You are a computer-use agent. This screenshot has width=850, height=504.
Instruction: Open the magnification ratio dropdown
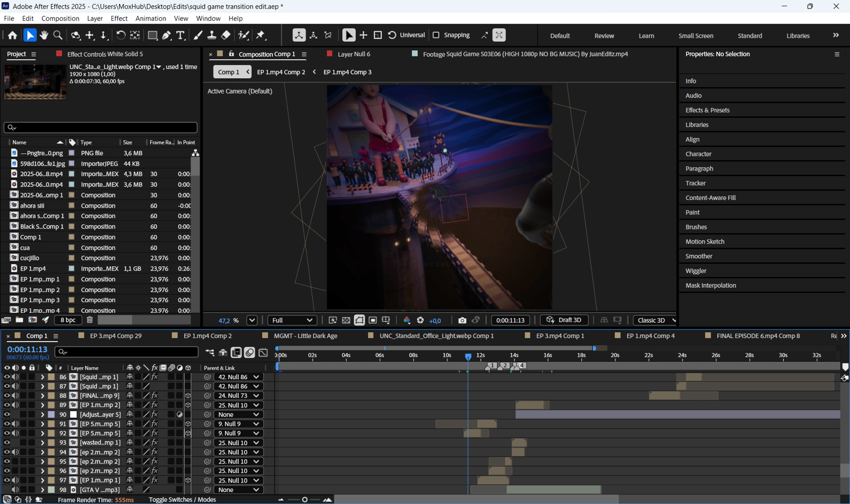click(252, 321)
